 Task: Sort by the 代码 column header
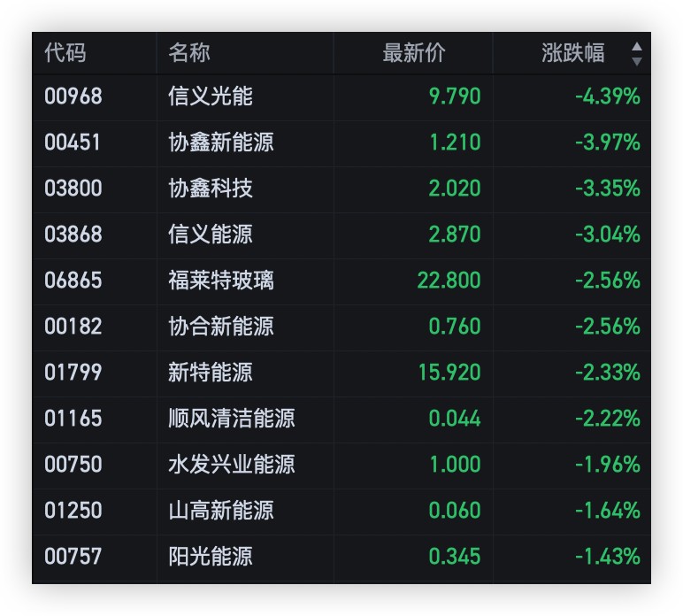(65, 53)
